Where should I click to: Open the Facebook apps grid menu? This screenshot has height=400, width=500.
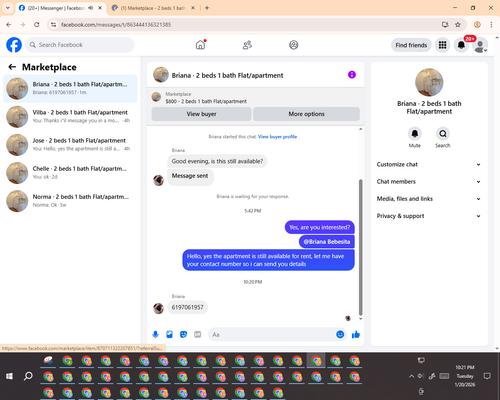tap(442, 45)
